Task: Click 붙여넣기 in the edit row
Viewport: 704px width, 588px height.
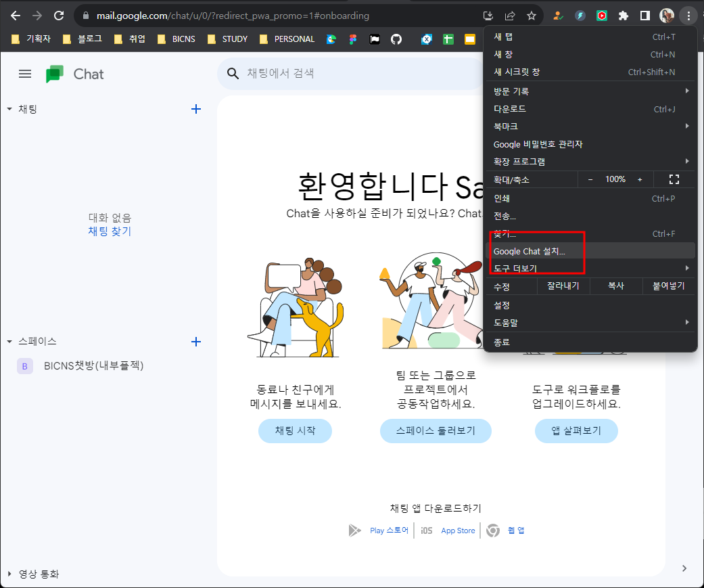Action: click(669, 286)
